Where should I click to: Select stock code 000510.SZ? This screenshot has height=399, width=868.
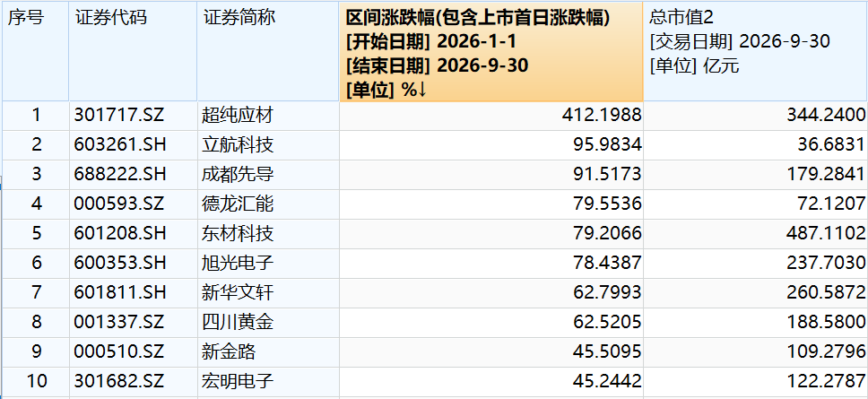pyautogui.click(x=119, y=351)
